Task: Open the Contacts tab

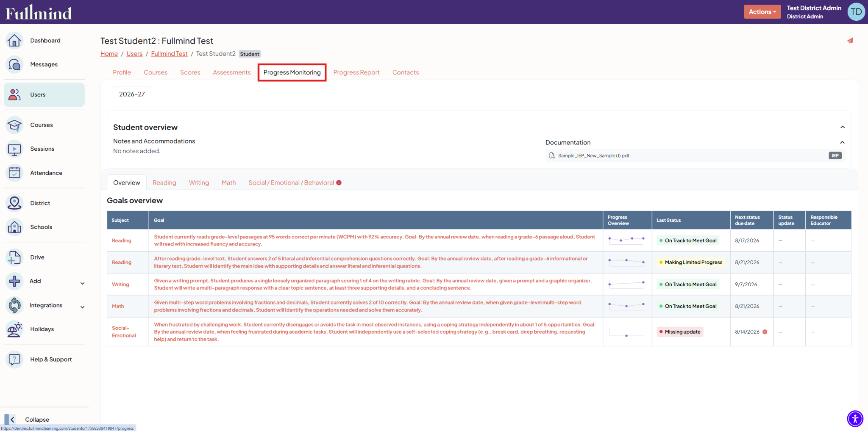Action: [x=406, y=72]
